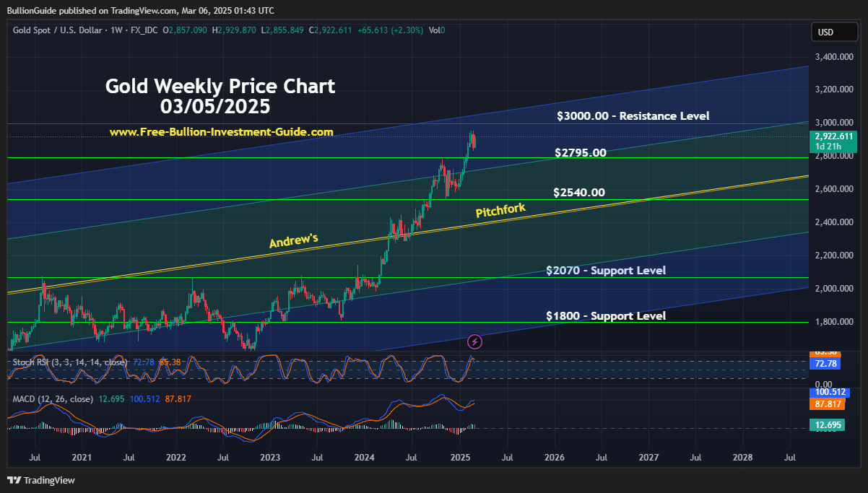This screenshot has height=493, width=868.
Task: Click the Gold Weekly Price Chart title text
Action: click(220, 86)
